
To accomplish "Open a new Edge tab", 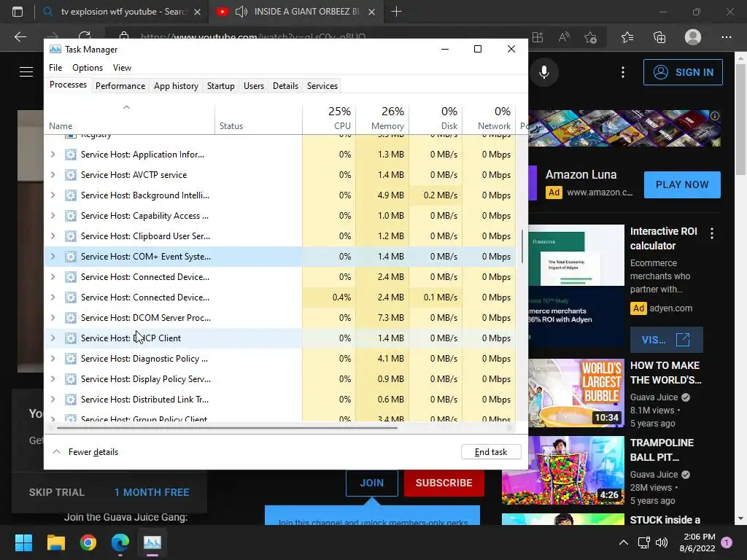I will pos(396,12).
